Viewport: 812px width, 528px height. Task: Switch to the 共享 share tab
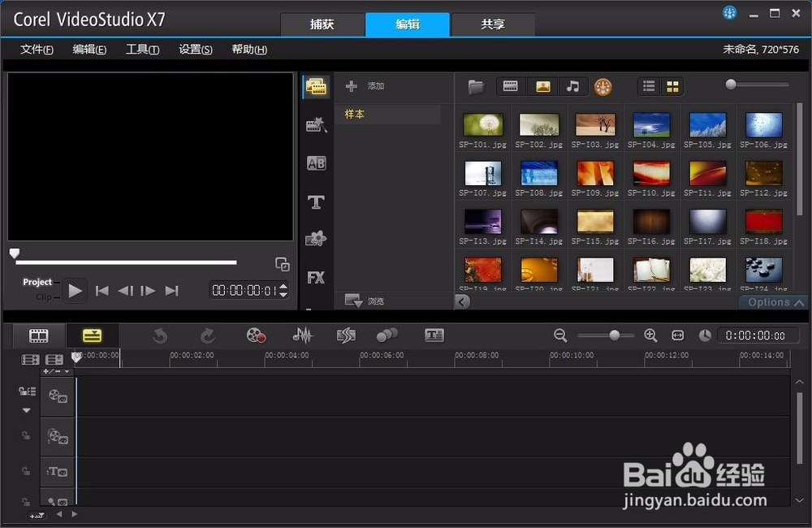pyautogui.click(x=493, y=24)
